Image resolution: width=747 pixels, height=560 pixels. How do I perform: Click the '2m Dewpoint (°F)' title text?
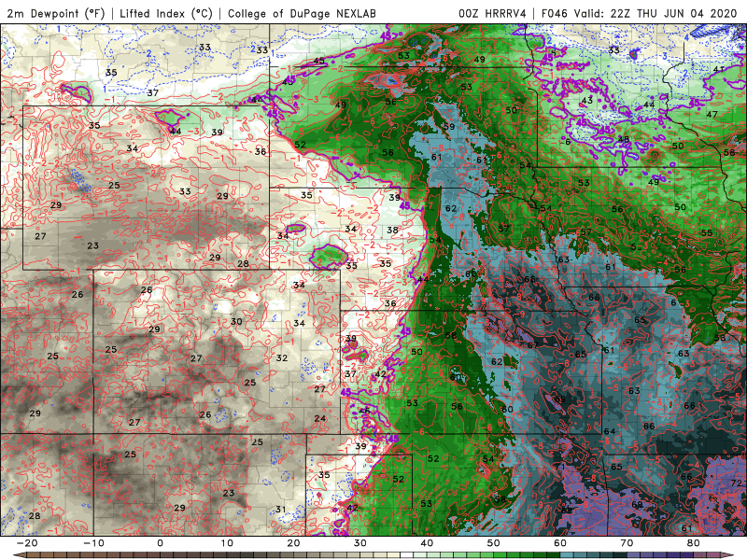[56, 13]
